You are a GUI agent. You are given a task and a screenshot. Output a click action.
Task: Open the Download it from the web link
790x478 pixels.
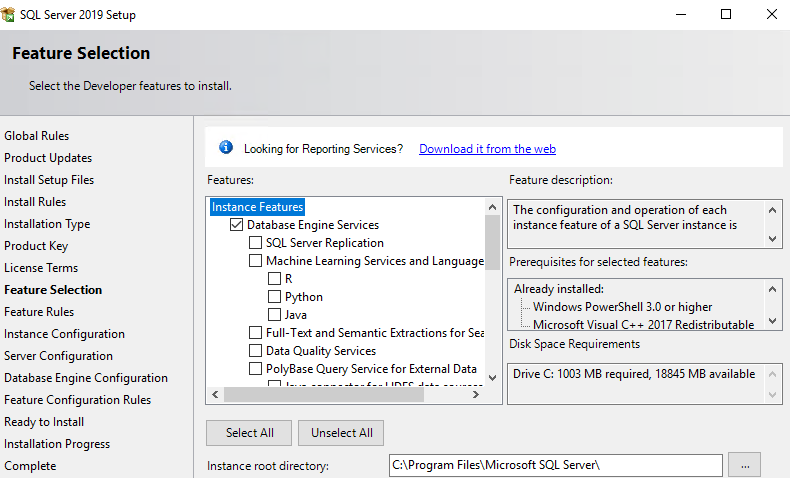(x=487, y=149)
